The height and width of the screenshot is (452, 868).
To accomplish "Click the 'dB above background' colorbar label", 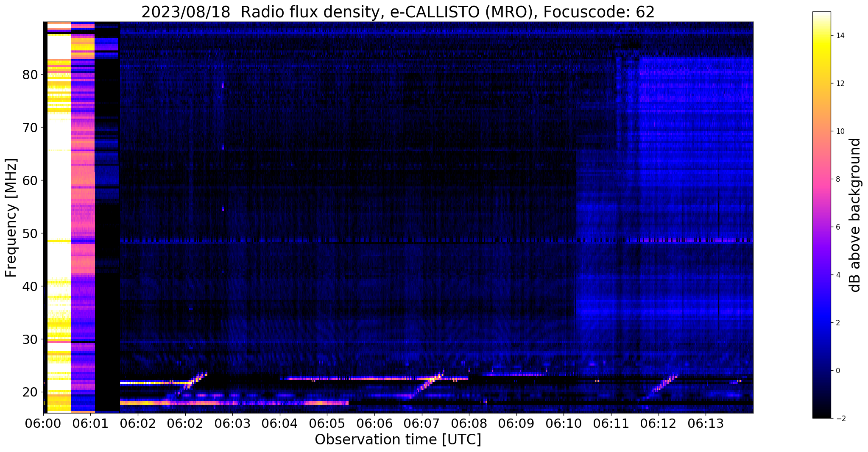I will point(856,215).
